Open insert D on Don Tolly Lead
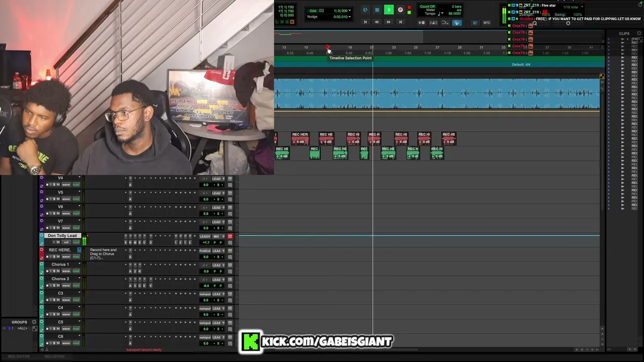644x362 pixels. coord(150,242)
